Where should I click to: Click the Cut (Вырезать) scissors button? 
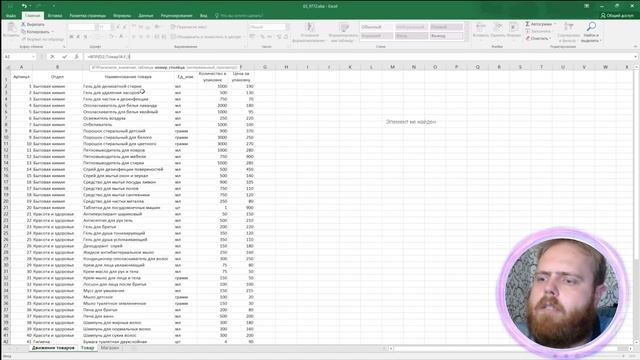coord(32,24)
